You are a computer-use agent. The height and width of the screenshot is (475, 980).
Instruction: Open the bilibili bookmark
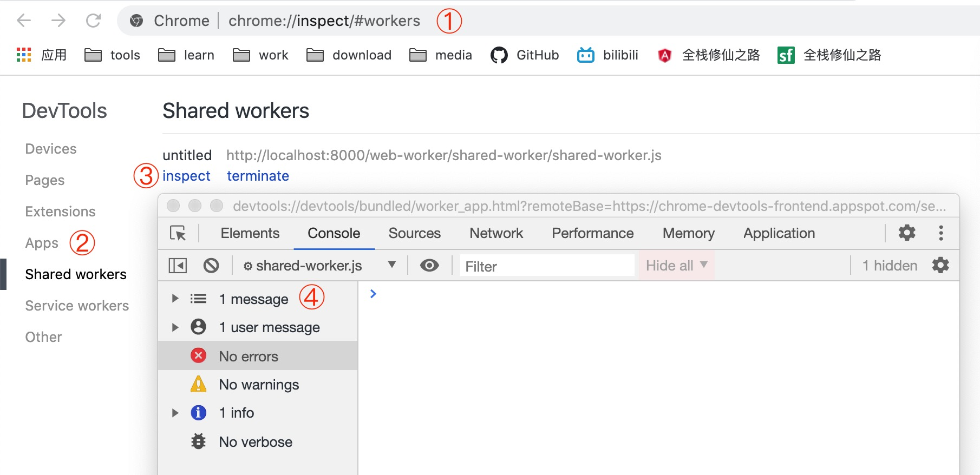(x=607, y=55)
